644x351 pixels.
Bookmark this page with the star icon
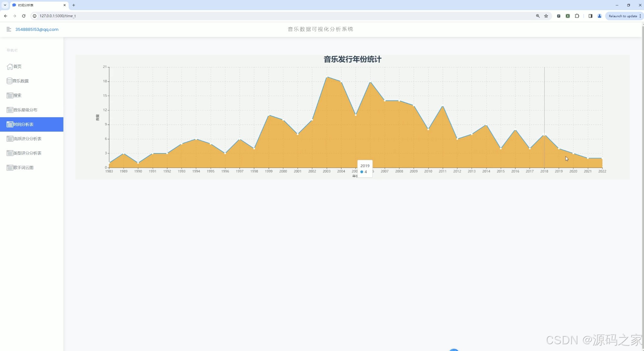pyautogui.click(x=546, y=16)
